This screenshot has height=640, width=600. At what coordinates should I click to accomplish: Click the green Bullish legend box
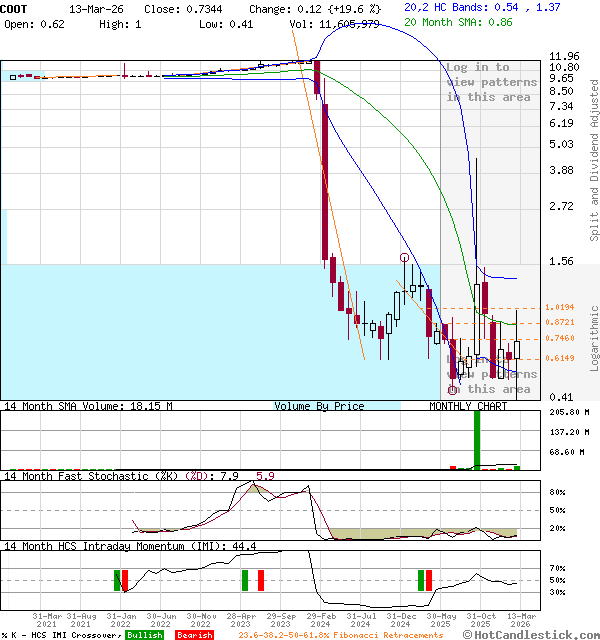click(144, 635)
